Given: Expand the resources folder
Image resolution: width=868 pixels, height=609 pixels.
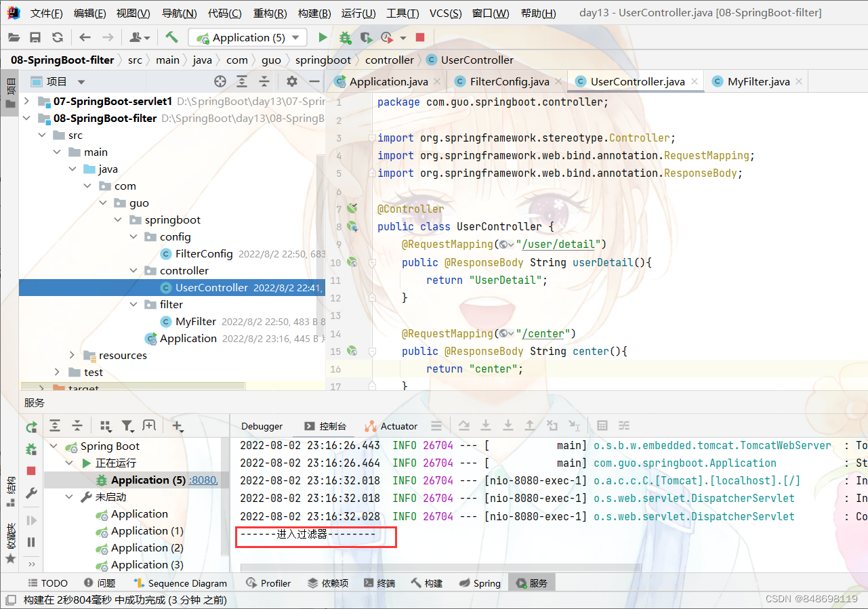Looking at the screenshot, I should 72,355.
